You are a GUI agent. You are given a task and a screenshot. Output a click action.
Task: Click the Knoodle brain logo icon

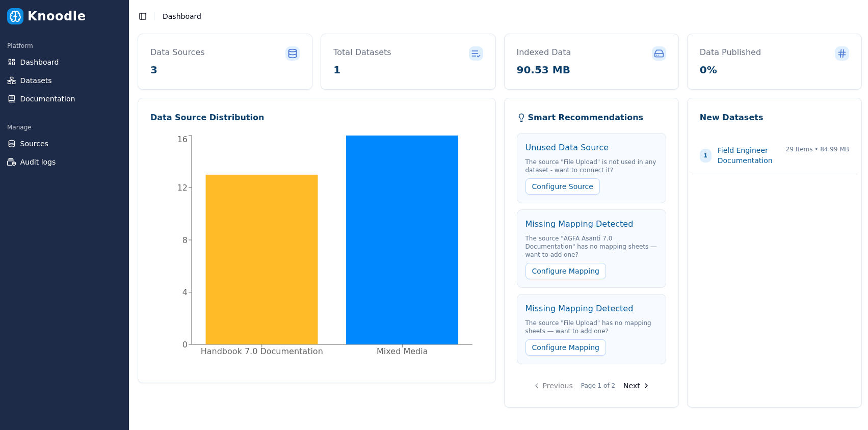point(15,16)
